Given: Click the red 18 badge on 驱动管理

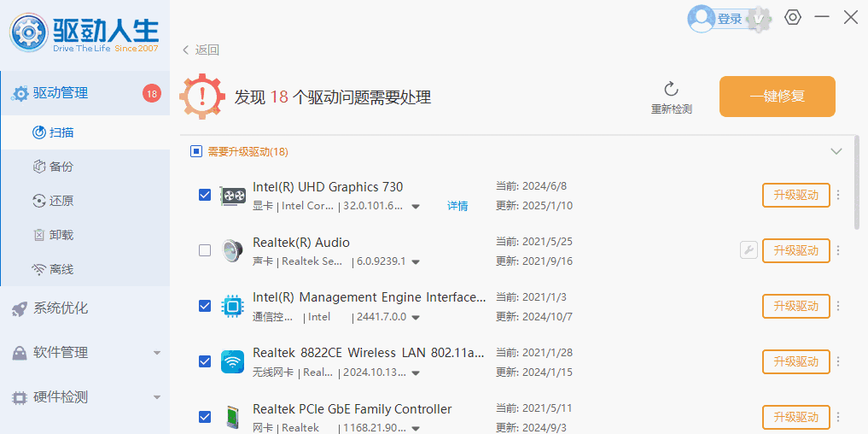Looking at the screenshot, I should (x=151, y=93).
